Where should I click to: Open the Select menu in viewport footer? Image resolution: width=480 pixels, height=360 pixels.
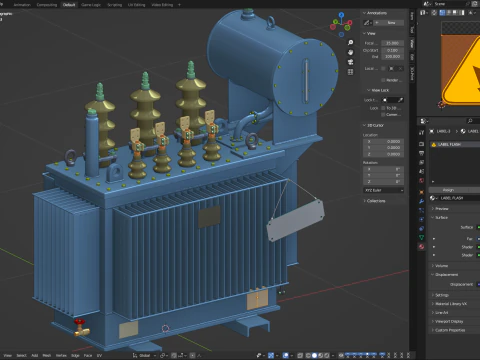click(21, 355)
